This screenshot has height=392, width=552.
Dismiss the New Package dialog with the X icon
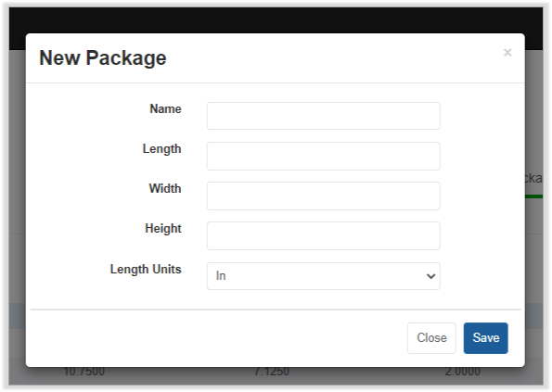507,53
